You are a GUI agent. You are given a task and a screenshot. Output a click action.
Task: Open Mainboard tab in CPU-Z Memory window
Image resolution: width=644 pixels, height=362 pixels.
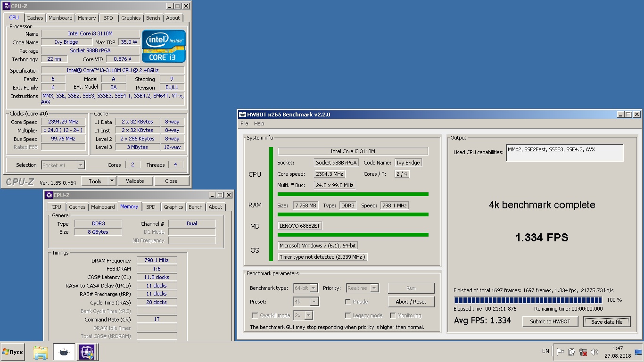click(103, 207)
